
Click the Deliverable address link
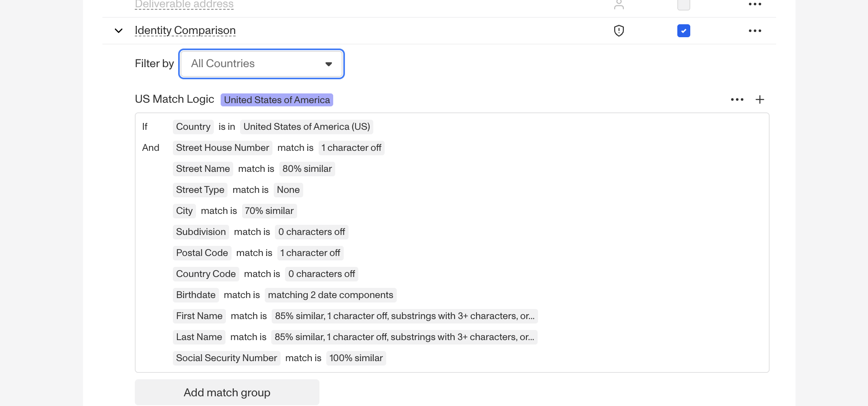click(184, 4)
